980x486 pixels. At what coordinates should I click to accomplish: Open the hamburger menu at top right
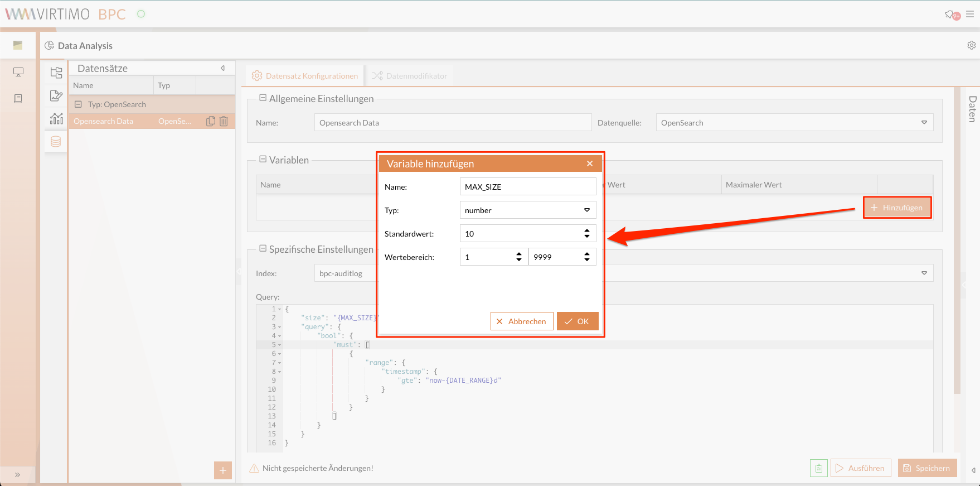point(970,15)
